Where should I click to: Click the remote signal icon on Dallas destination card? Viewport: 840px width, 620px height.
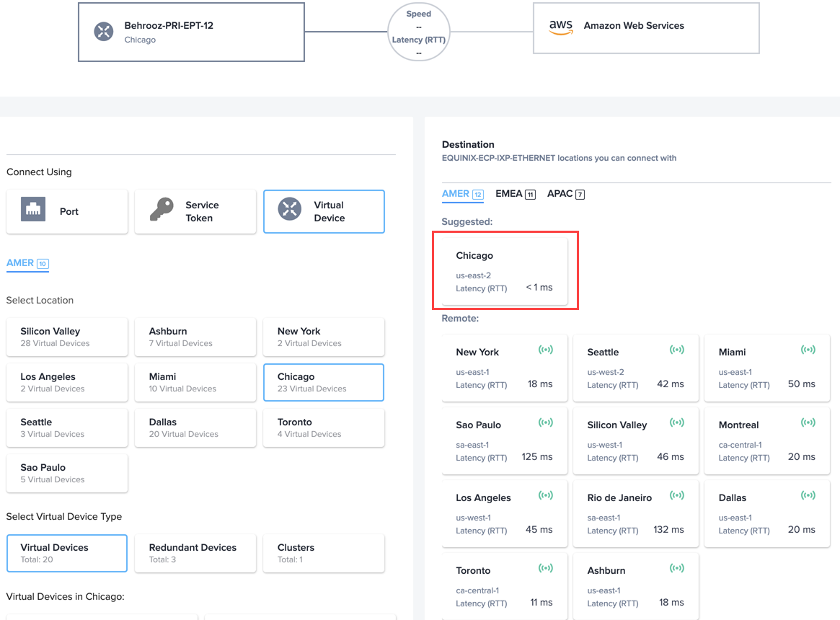coord(808,496)
